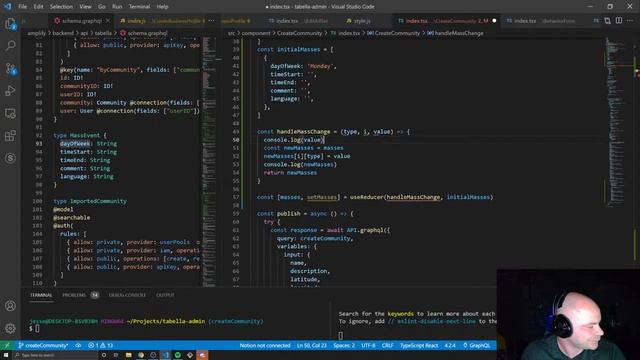The height and width of the screenshot is (360, 640).
Task: Open the Run menu
Action: pyautogui.click(x=117, y=7)
